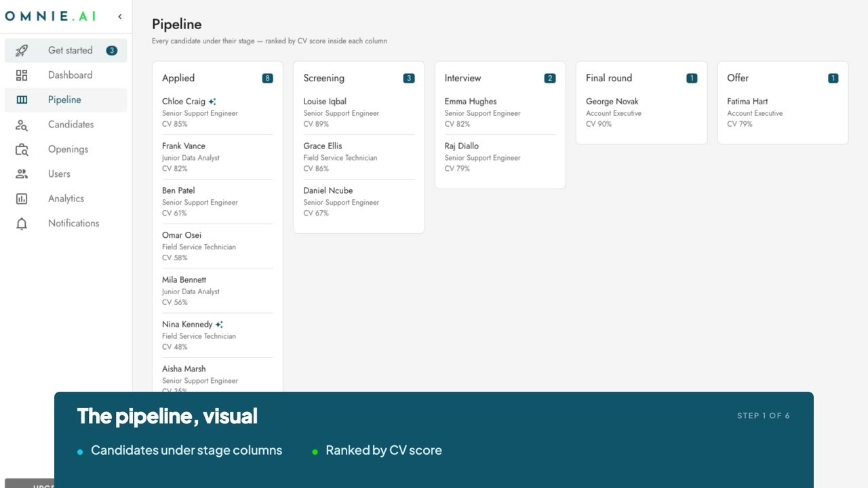Viewport: 868px width, 488px height.
Task: Open Daniel Ncube's card
Action: (x=359, y=202)
